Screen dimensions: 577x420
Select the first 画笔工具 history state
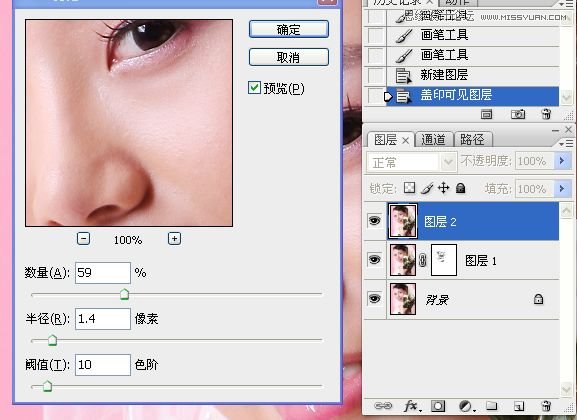473,35
